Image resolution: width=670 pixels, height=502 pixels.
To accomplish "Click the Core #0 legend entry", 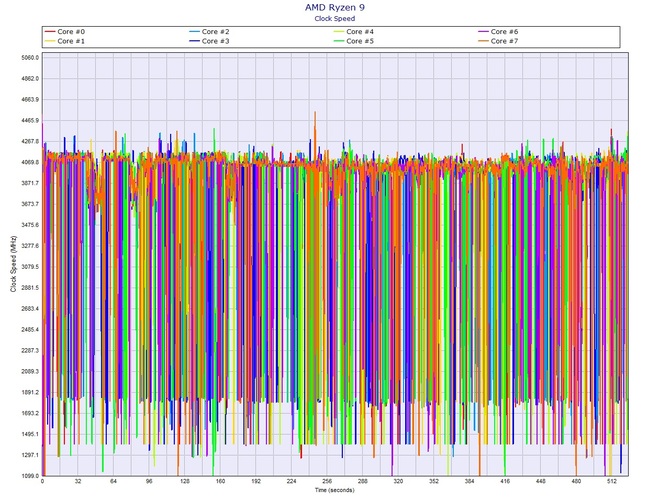I will (x=65, y=32).
